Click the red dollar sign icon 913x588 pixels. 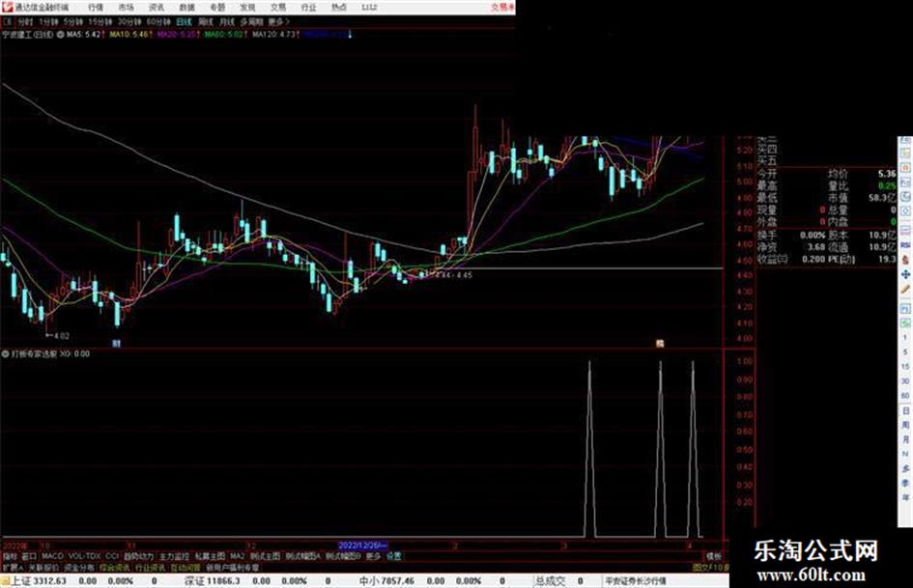point(905,260)
